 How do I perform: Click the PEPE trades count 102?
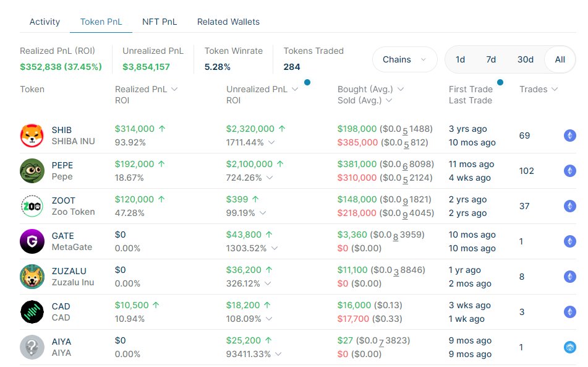[527, 171]
